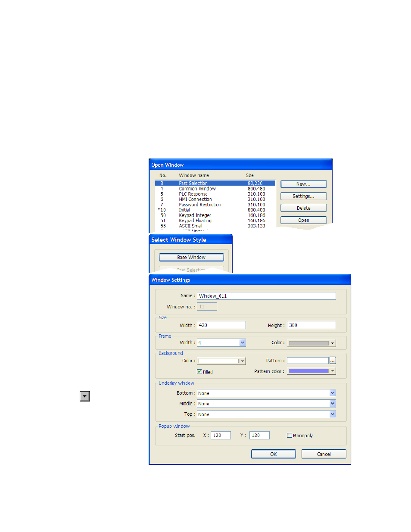Image resolution: width=411 pixels, height=532 pixels.
Task: Click the Pattern browse ellipsis button
Action: 333,361
